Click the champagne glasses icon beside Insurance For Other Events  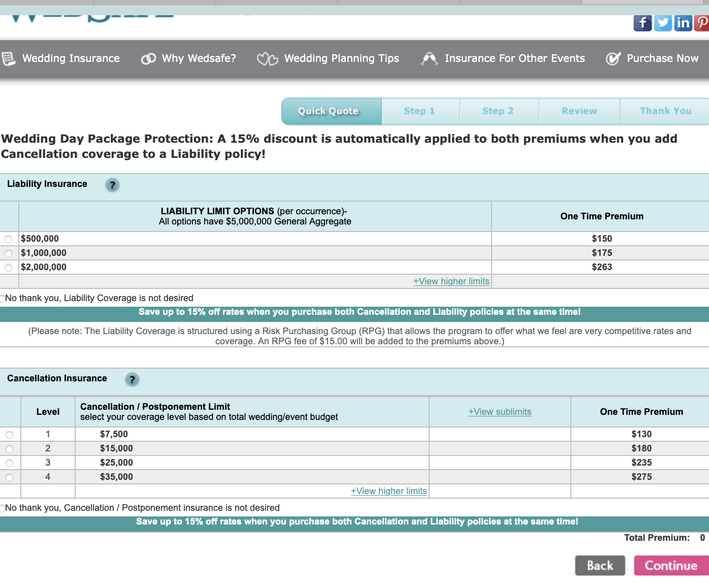pos(429,59)
